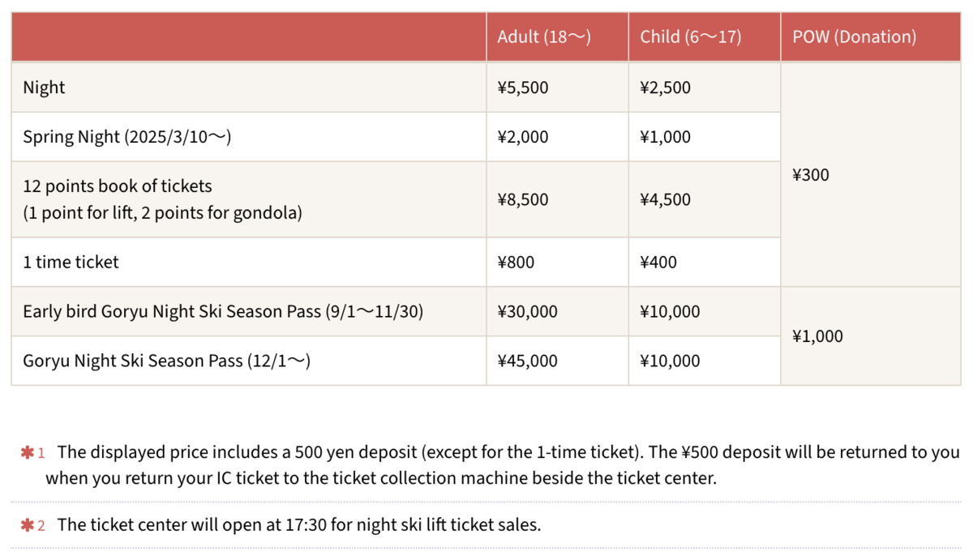This screenshot has height=560, width=973.
Task: Select the ¥2,500 child Night price
Action: pos(666,87)
